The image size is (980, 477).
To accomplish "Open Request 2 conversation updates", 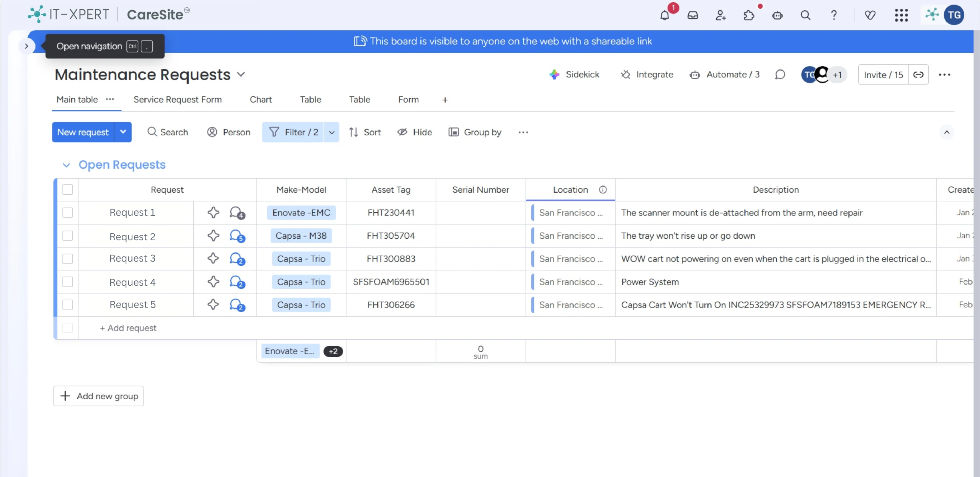I will click(x=237, y=236).
